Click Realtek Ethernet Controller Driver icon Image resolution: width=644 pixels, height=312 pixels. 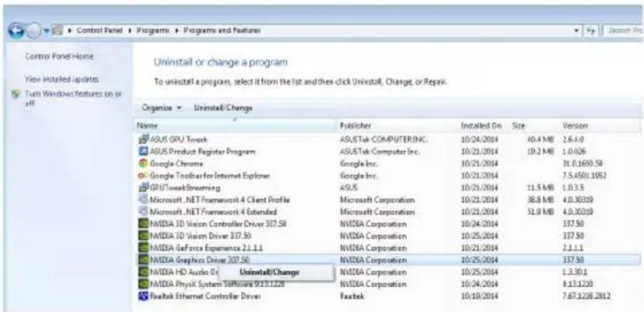(143, 296)
